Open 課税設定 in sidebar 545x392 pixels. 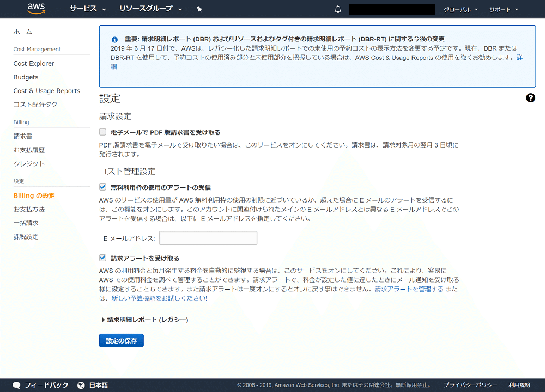click(x=26, y=237)
